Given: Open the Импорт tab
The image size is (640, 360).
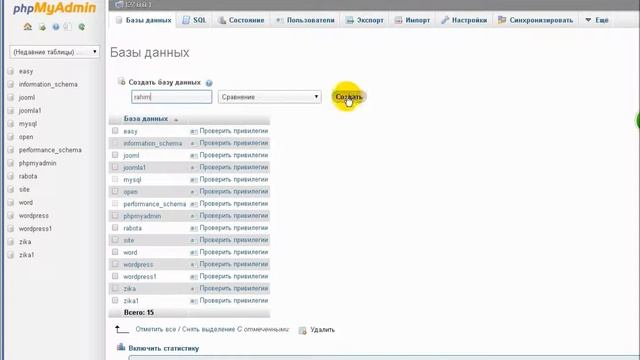Looking at the screenshot, I should point(412,20).
